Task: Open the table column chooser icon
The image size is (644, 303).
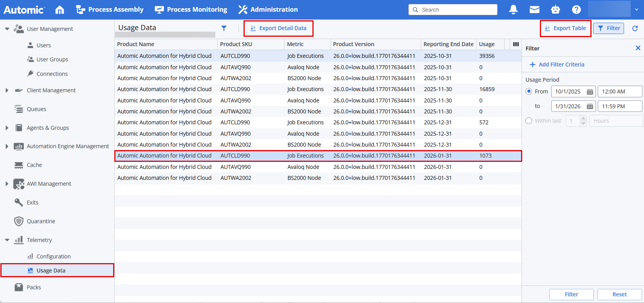Action: 516,44
